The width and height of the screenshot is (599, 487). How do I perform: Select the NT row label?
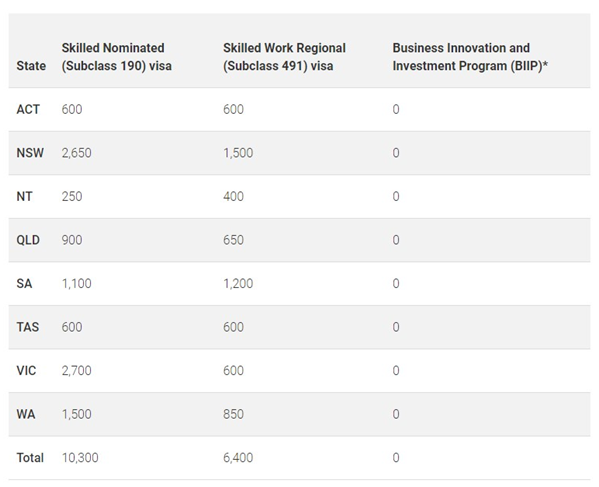pos(24,196)
